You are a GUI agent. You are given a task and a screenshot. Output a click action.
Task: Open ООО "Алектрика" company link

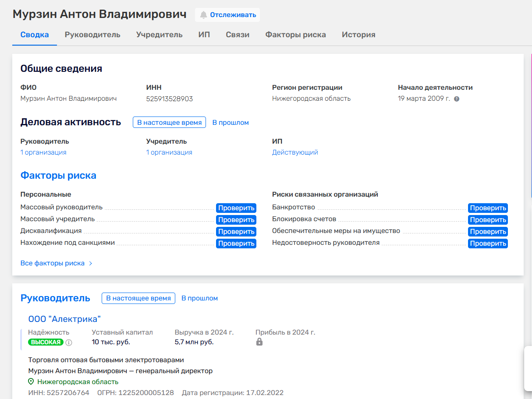[x=64, y=319]
